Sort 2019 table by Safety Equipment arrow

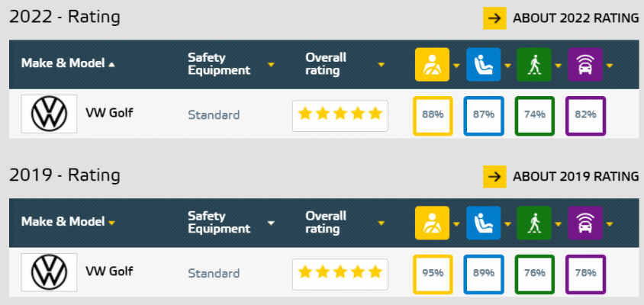point(271,223)
